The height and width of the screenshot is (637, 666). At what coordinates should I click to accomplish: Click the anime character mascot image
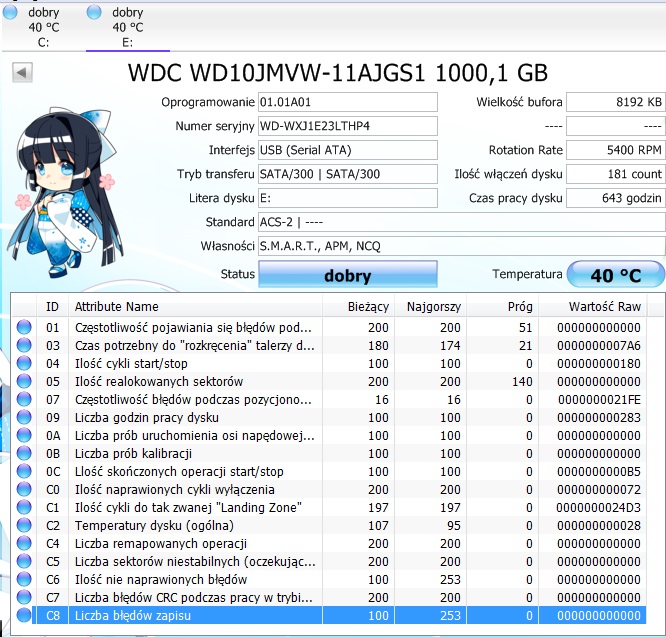[66, 193]
